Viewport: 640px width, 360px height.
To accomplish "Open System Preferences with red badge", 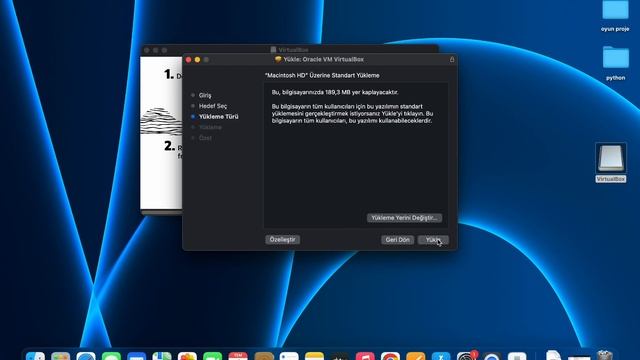I will tap(466, 356).
